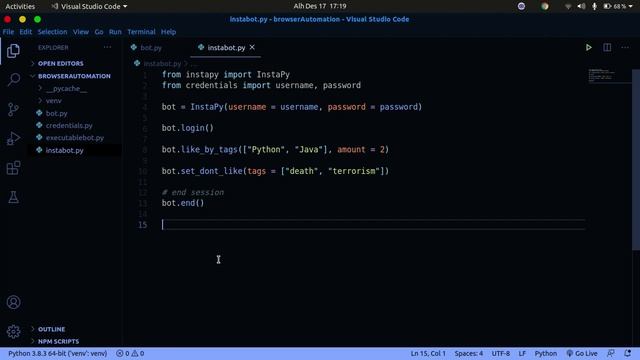Open bot.py in the explorer

[57, 113]
